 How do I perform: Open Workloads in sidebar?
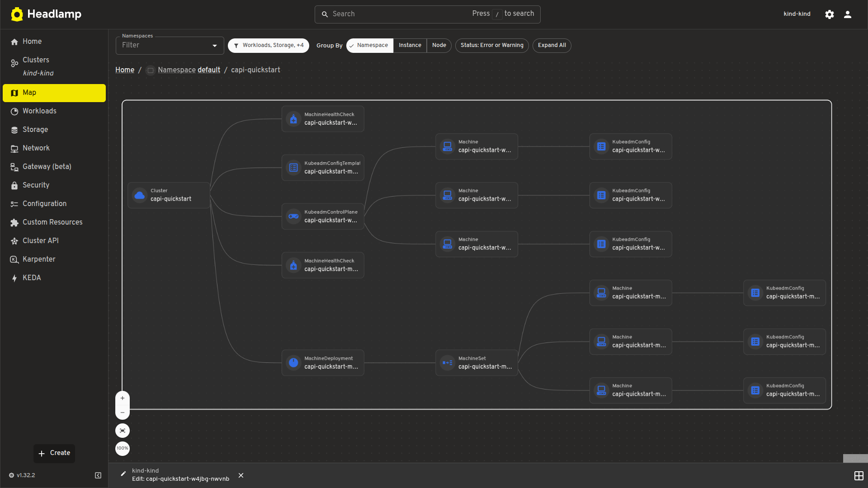[54, 111]
